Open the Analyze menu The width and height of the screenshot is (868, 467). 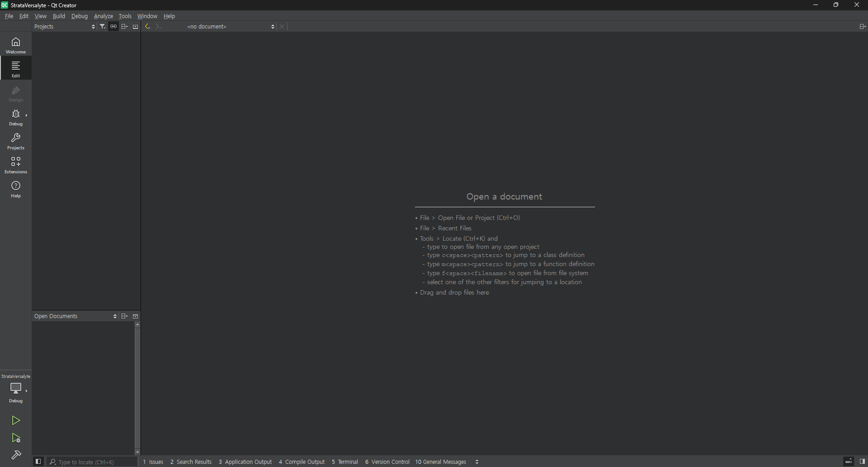click(104, 16)
